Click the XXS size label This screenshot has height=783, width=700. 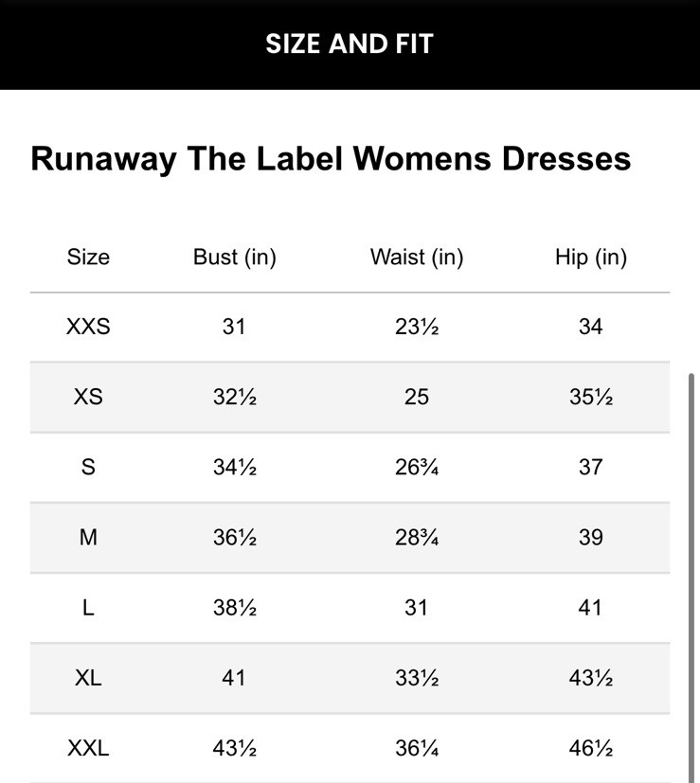tap(88, 327)
